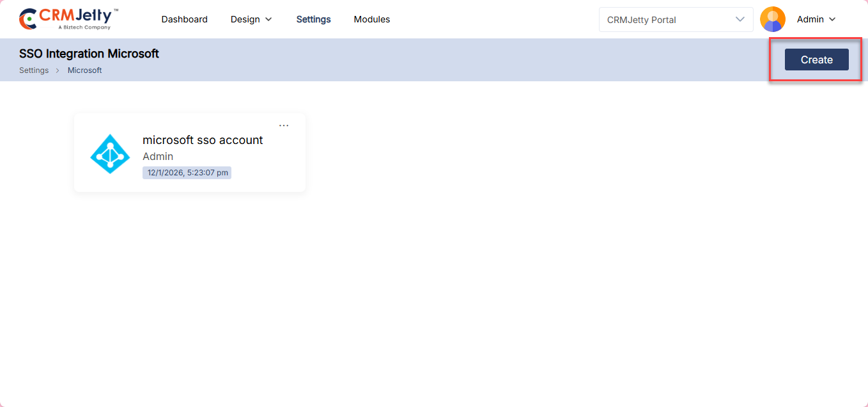Open the Dashboard page
This screenshot has width=868, height=407.
[x=184, y=19]
